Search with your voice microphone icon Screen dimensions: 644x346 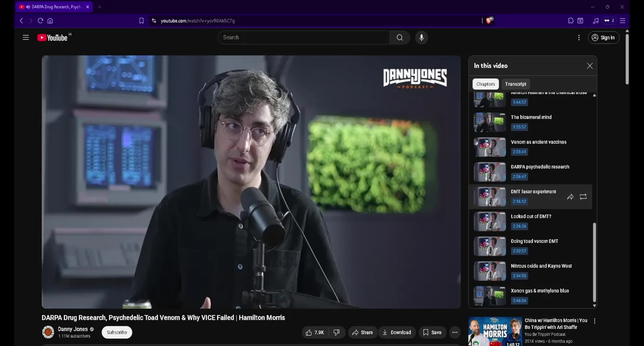point(421,37)
